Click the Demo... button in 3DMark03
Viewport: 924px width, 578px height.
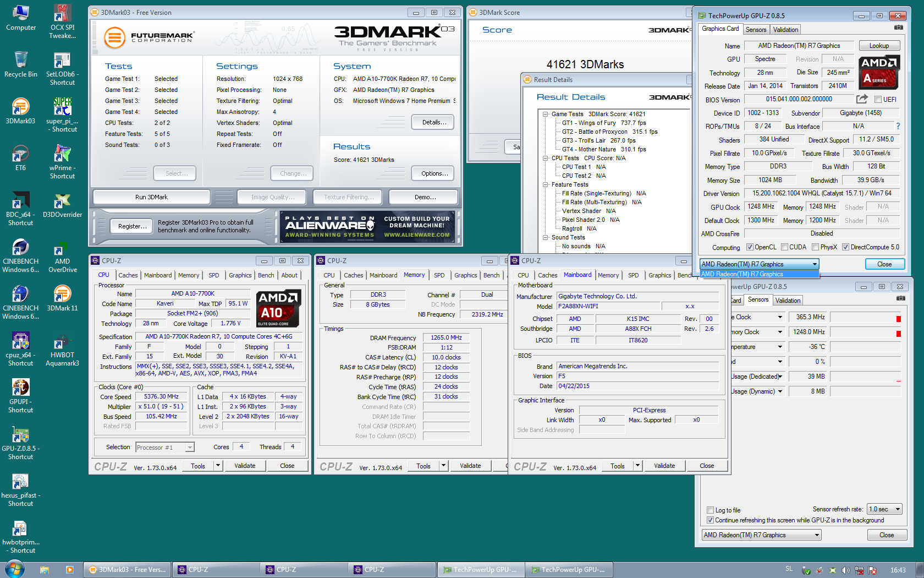click(x=425, y=197)
